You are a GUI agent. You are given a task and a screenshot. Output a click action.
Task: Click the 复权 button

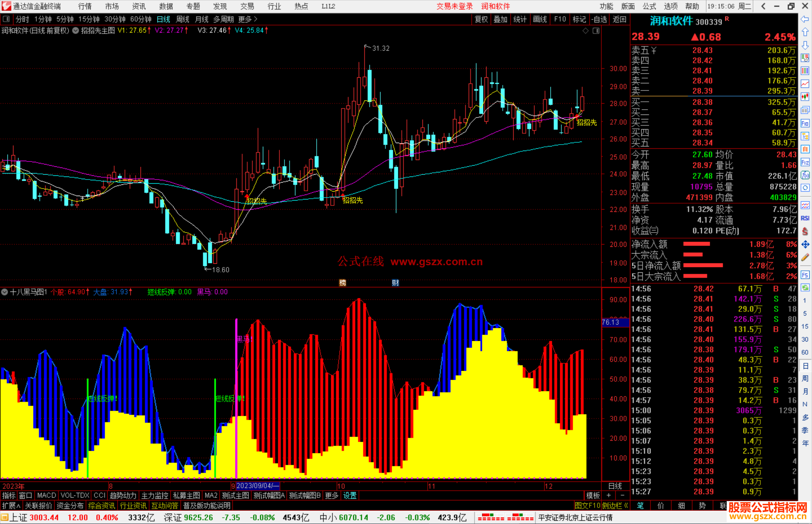tap(481, 19)
